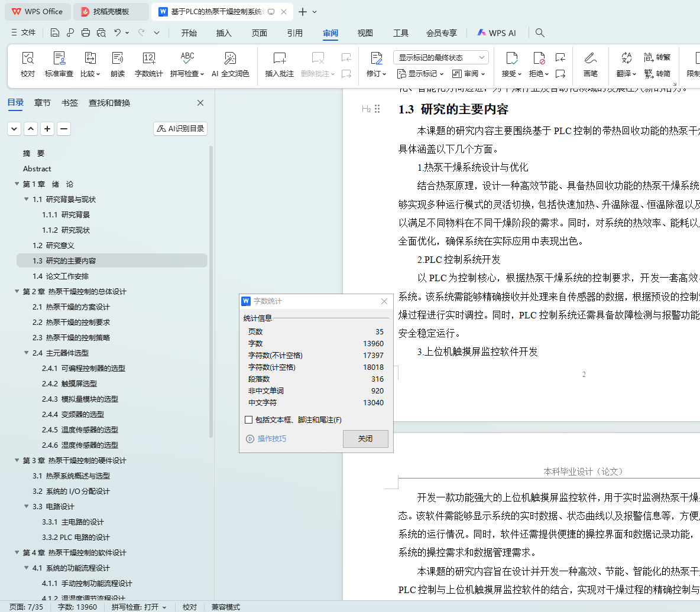Click the 拒绝 reject changes icon
This screenshot has width=700, height=612.
pos(539,58)
